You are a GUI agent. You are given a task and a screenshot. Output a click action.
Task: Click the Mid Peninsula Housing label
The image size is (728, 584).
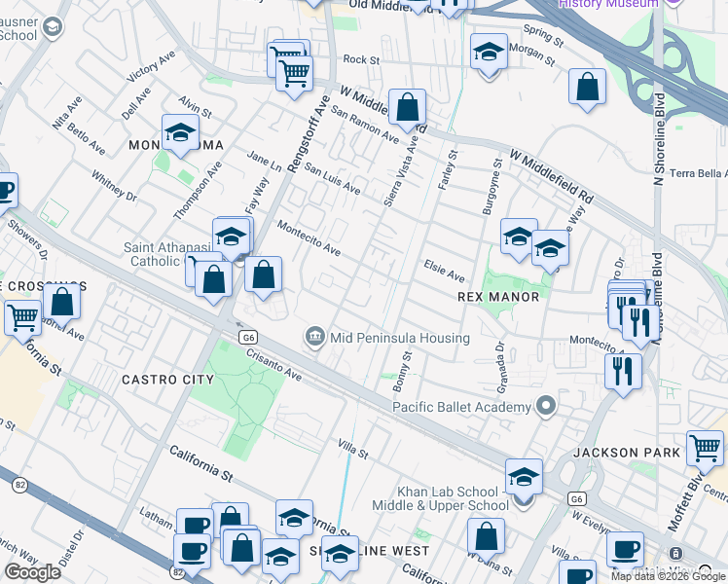pos(400,338)
